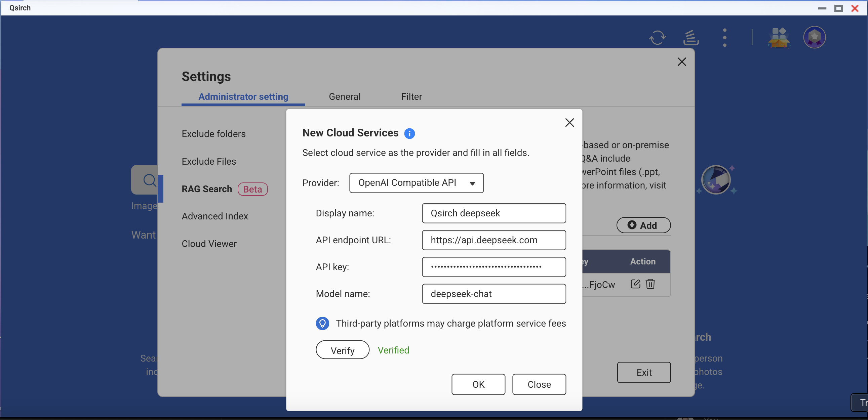This screenshot has height=420, width=868.
Task: Open the user profile avatar icon
Action: pos(814,37)
